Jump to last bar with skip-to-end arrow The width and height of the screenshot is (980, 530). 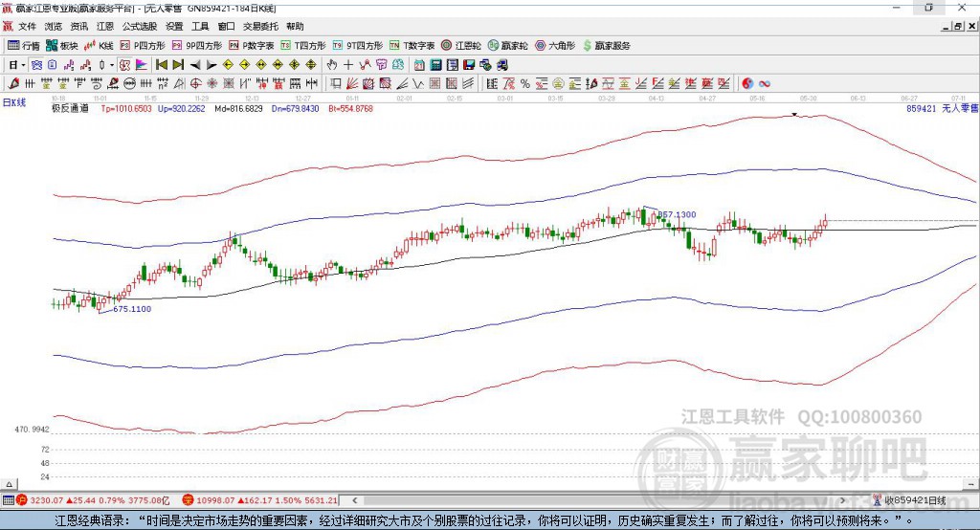(178, 64)
